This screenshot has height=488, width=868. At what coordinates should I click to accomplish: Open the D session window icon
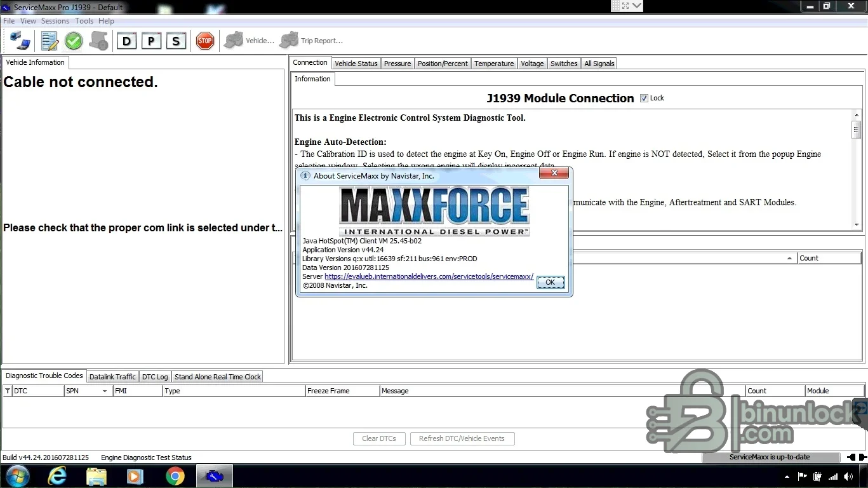(x=126, y=41)
